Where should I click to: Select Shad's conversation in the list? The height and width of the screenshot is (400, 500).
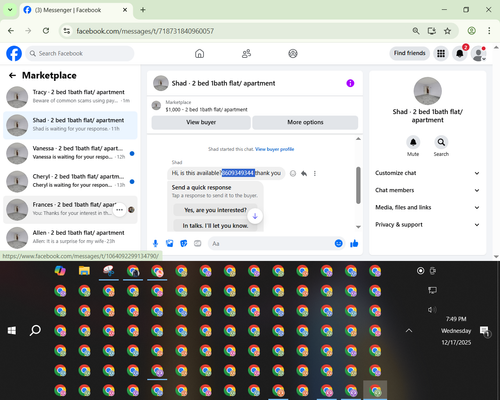tap(70, 125)
